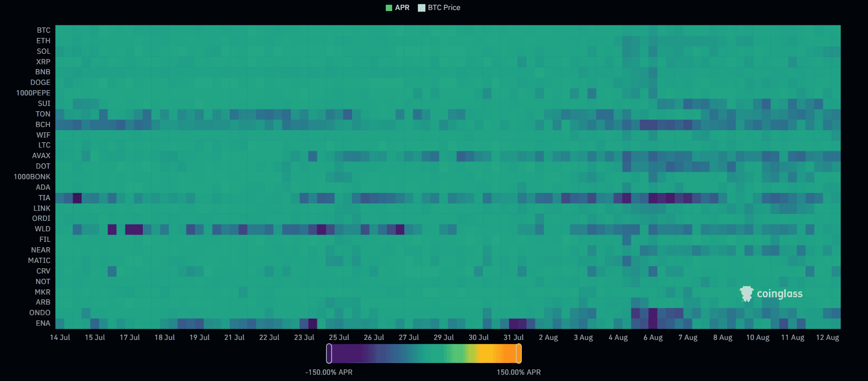Image resolution: width=868 pixels, height=381 pixels.
Task: Click the 14 Jul date label
Action: point(60,337)
